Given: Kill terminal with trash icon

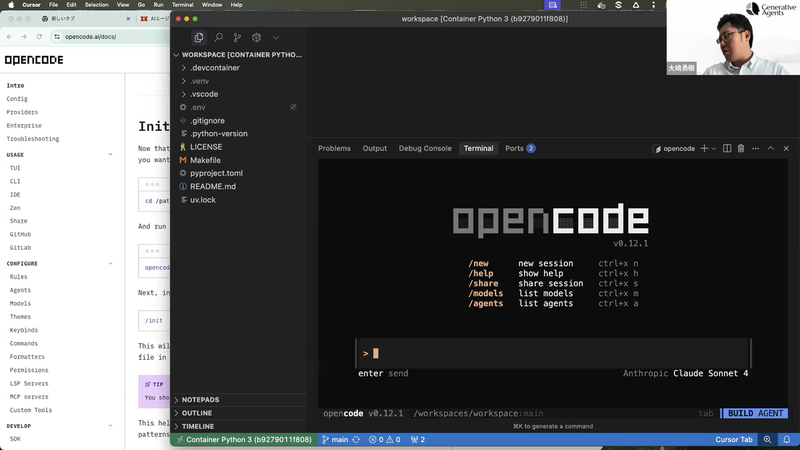Looking at the screenshot, I should pos(741,148).
